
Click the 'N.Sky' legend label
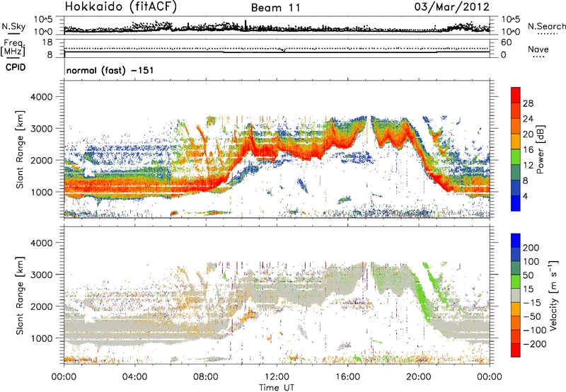pyautogui.click(x=13, y=26)
